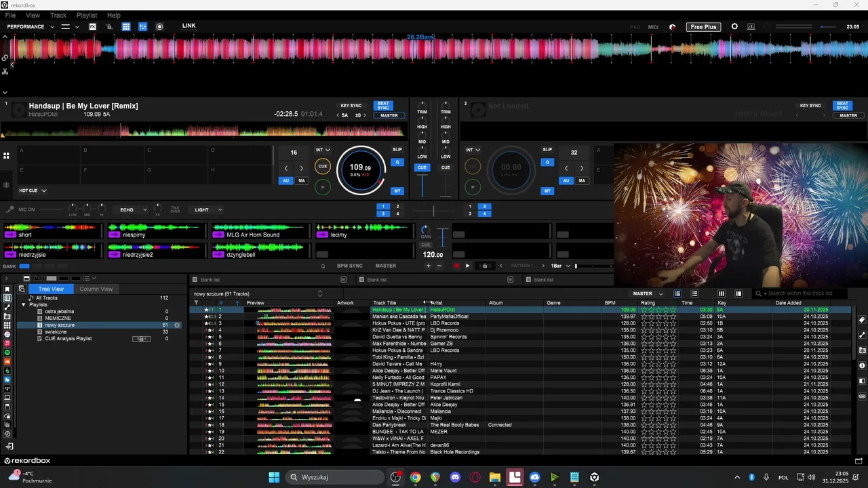Image resolution: width=868 pixels, height=488 pixels.
Task: Open the INT dropdown on deck 1
Action: click(323, 150)
